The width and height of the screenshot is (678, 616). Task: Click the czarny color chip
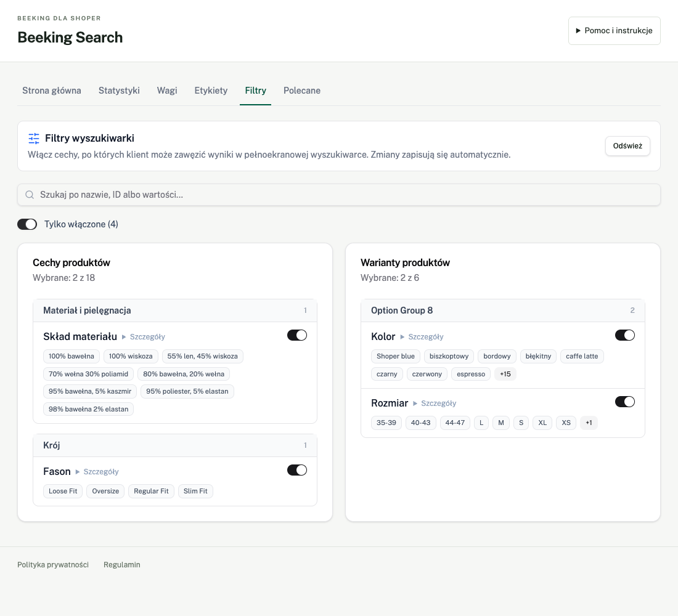[387, 374]
